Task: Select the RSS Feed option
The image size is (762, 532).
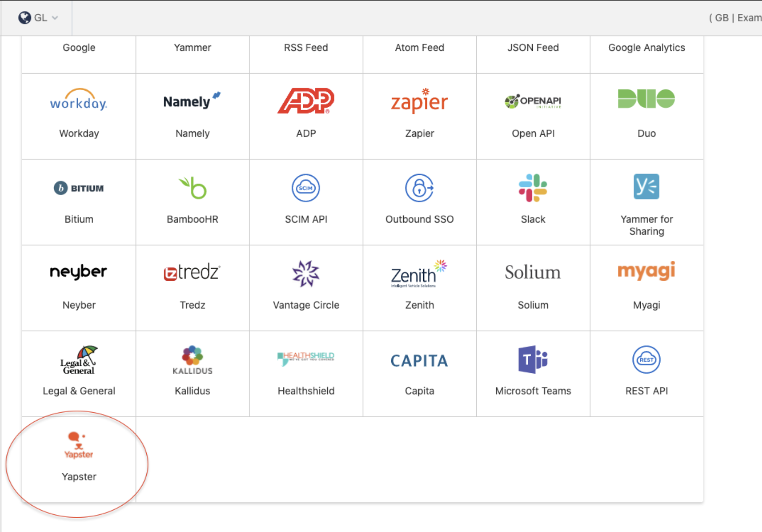Action: click(306, 48)
